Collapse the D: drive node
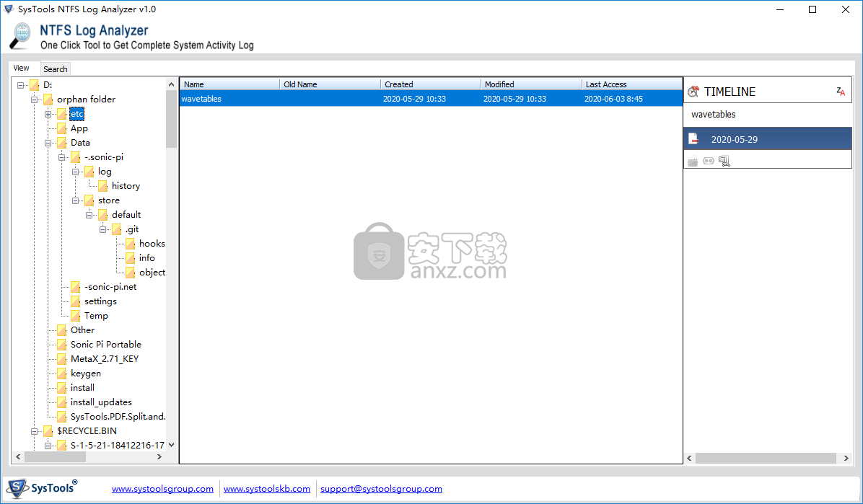This screenshot has width=863, height=504. click(x=20, y=85)
